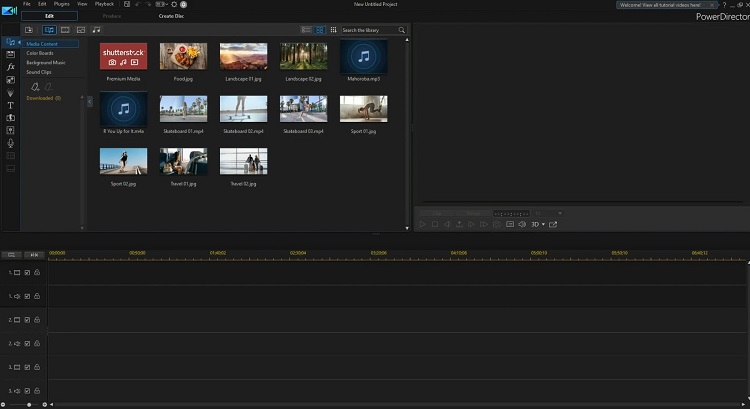Open the library menu grid icon dropdown

[332, 31]
